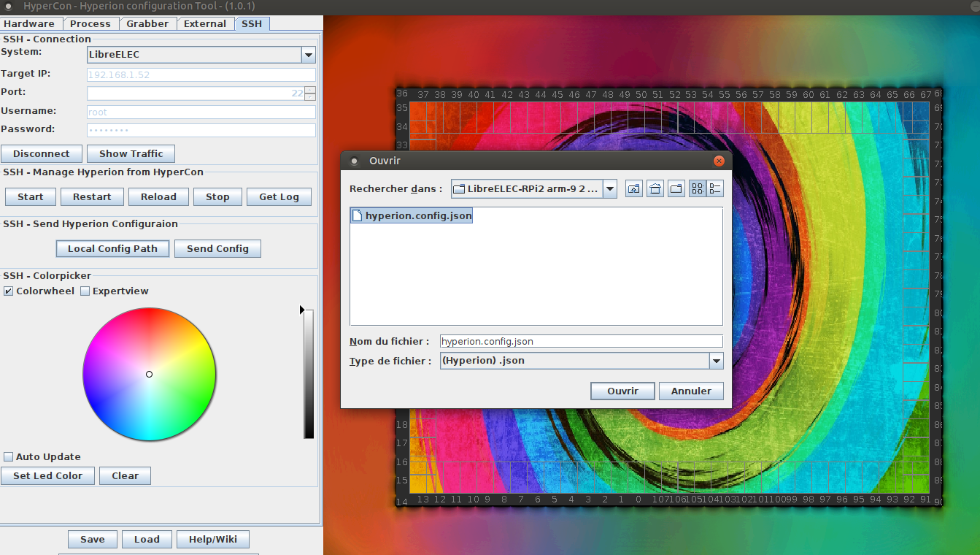The height and width of the screenshot is (555, 980).
Task: Click the Set Led Color button
Action: tap(48, 475)
